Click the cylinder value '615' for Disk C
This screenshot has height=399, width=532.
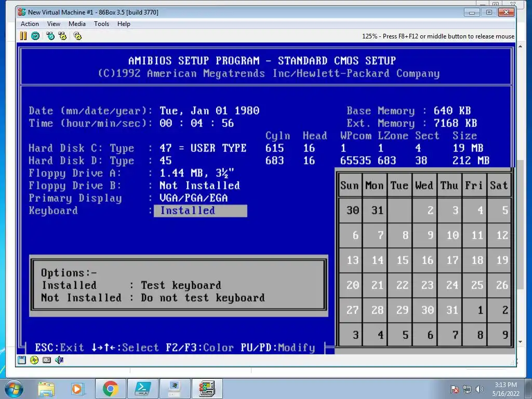(274, 148)
